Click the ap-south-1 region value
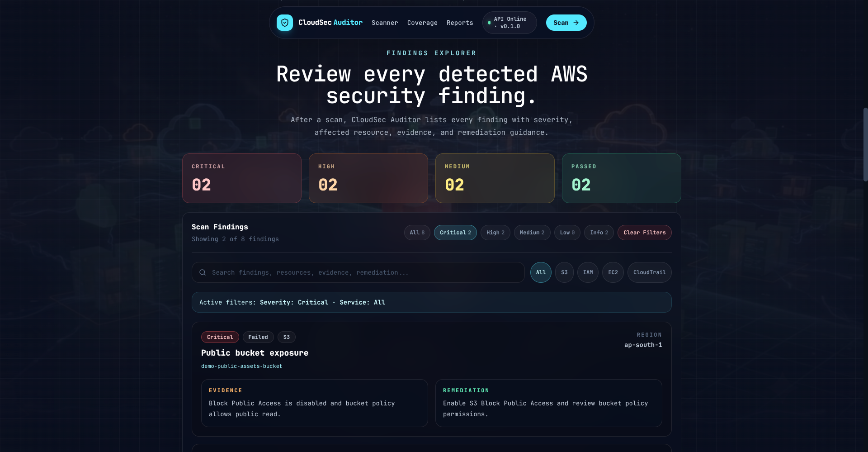Screen dimensions: 868x452 click(x=643, y=345)
